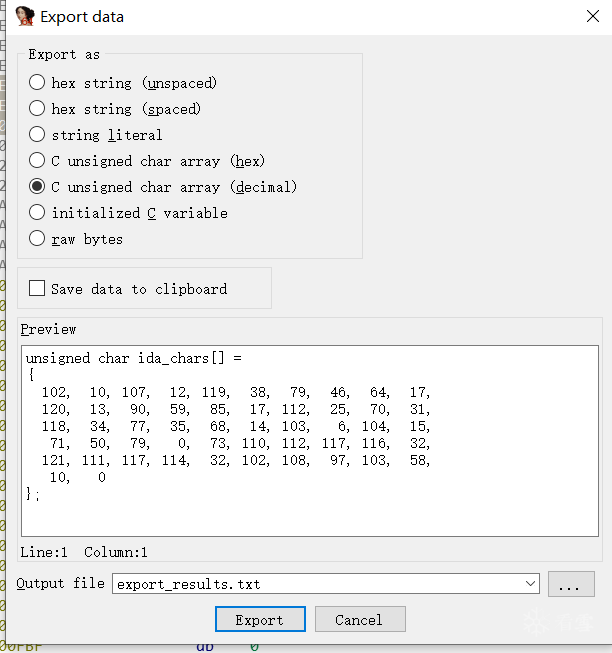Choose the hex string (spaced) option
The height and width of the screenshot is (653, 612).
[37, 109]
